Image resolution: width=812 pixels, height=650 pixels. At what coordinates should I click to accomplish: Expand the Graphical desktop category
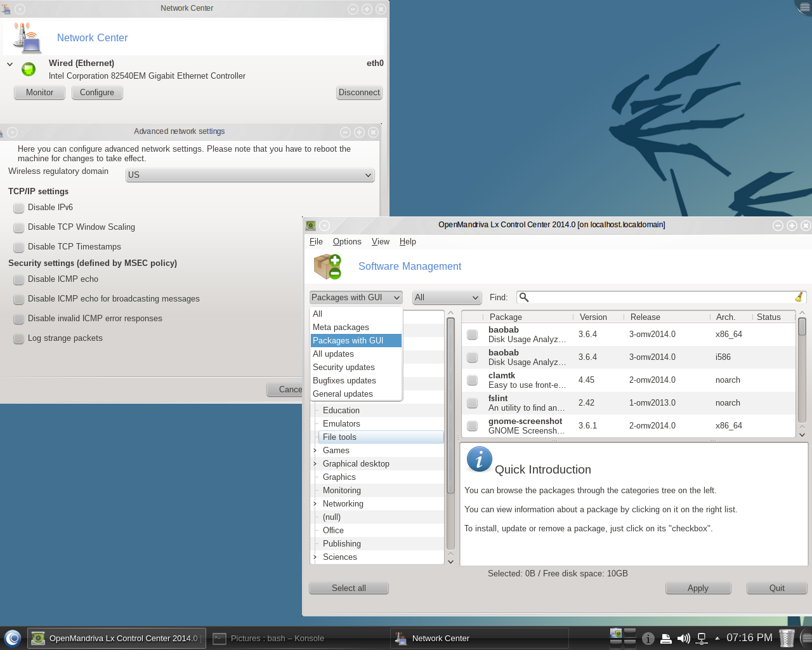315,464
